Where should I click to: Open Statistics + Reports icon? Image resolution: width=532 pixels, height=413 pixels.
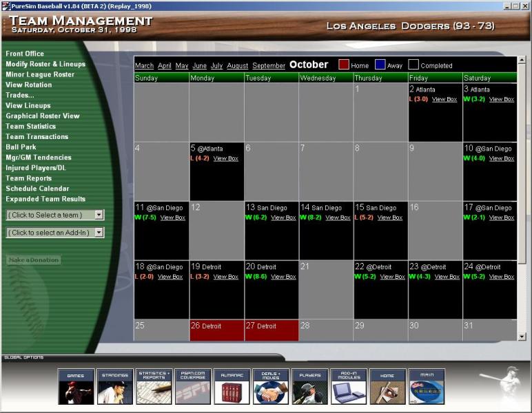pyautogui.click(x=154, y=387)
